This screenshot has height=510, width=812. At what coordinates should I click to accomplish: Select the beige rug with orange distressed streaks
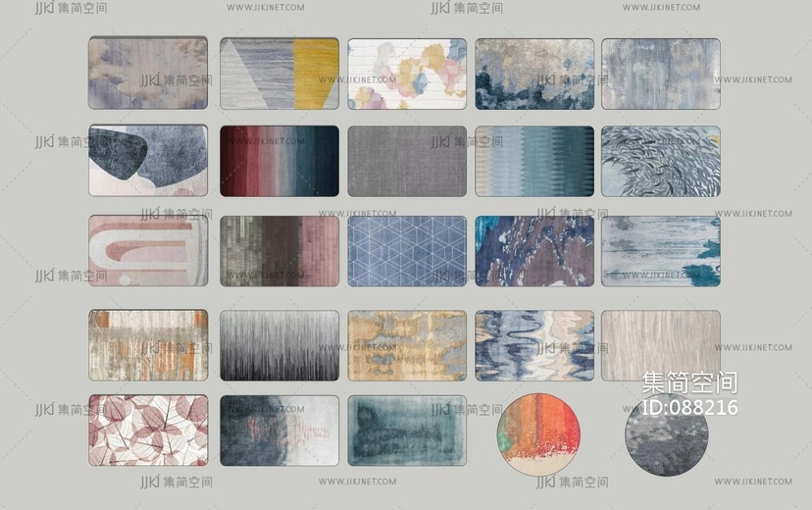point(148,345)
